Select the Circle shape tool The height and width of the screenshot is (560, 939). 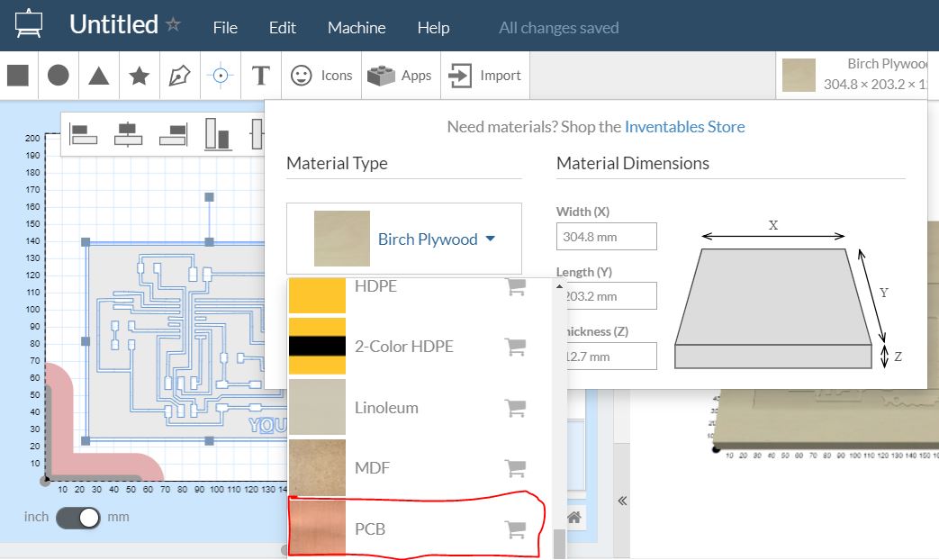(59, 76)
